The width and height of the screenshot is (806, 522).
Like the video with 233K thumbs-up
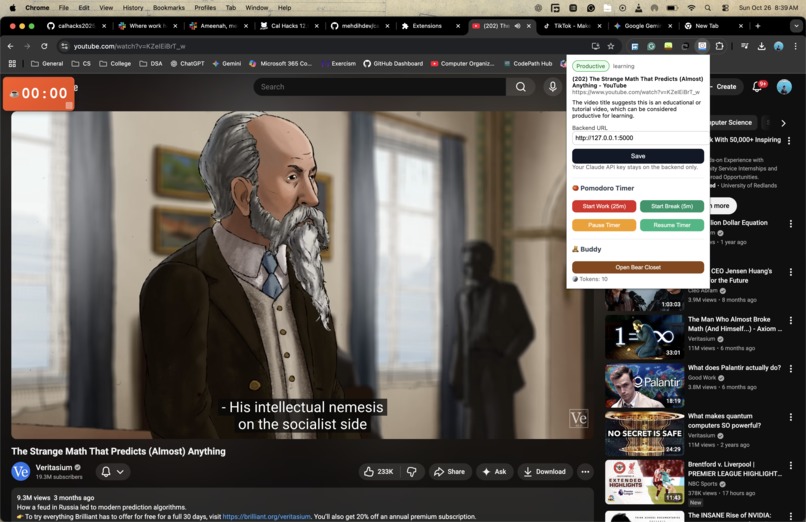378,472
